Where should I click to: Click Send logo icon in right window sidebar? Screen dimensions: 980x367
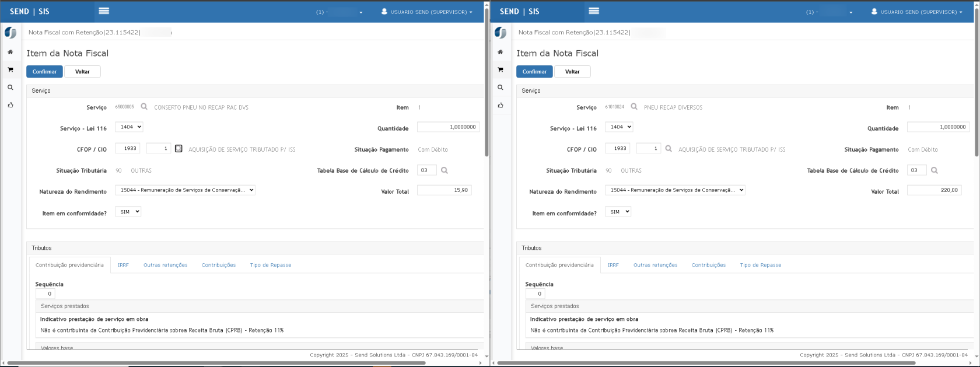point(501,33)
